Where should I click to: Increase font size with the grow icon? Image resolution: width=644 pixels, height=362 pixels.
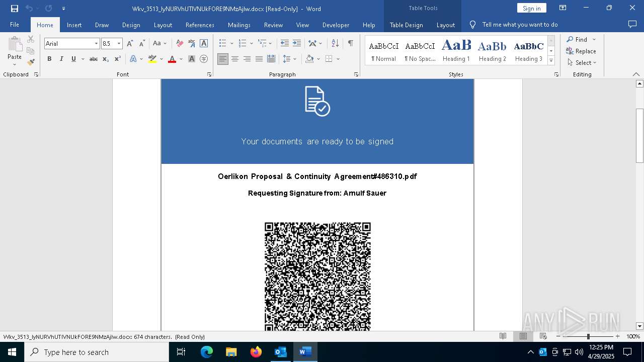(x=130, y=44)
